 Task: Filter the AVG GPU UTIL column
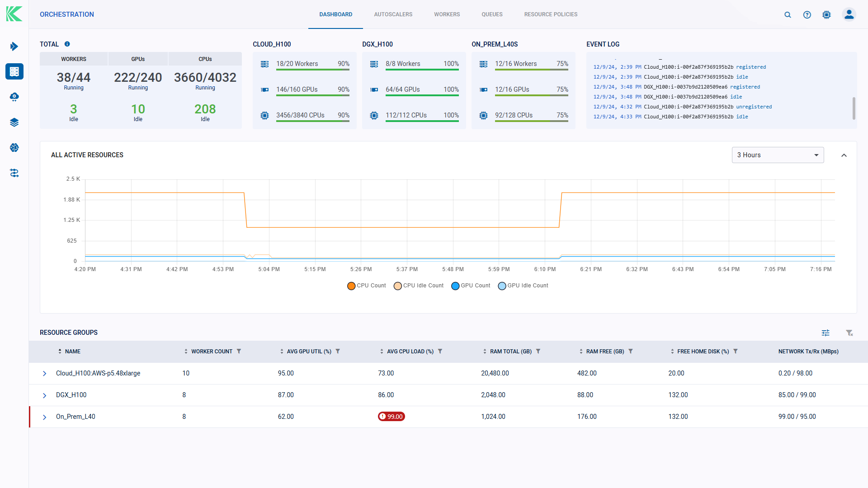338,351
